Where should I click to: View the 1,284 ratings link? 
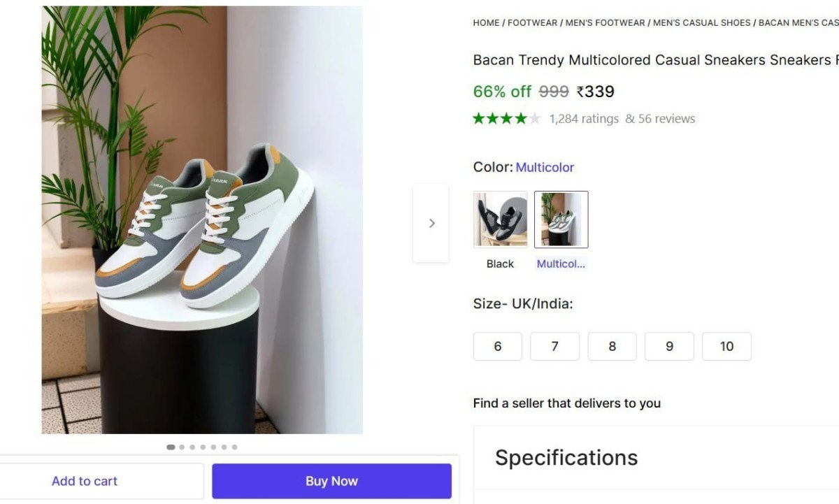pyautogui.click(x=584, y=118)
